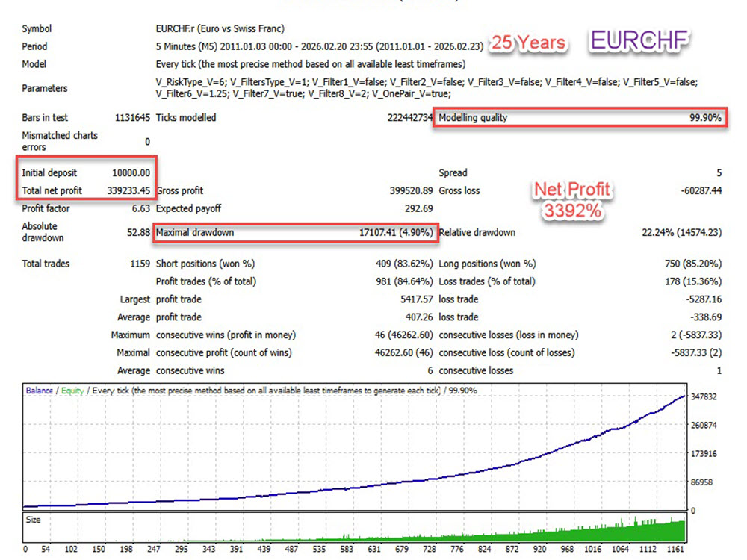Click the Model label
Screen dimensions: 747x560
[34, 64]
